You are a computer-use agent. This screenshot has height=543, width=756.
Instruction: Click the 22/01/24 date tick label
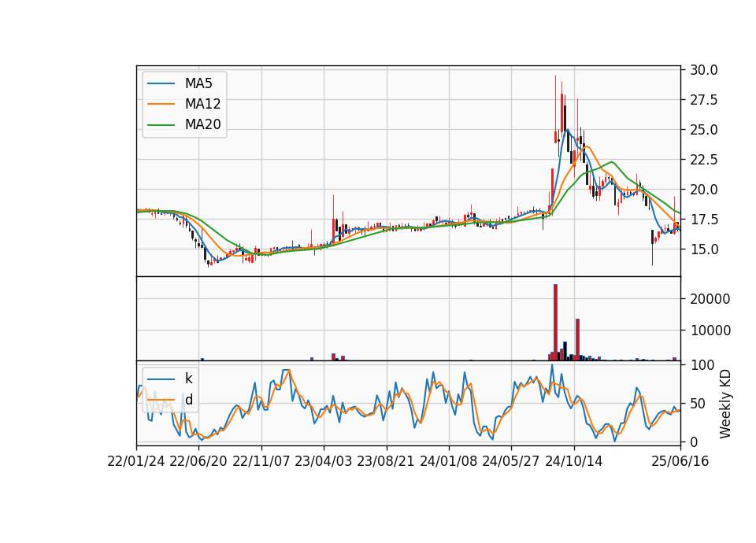tap(136, 462)
